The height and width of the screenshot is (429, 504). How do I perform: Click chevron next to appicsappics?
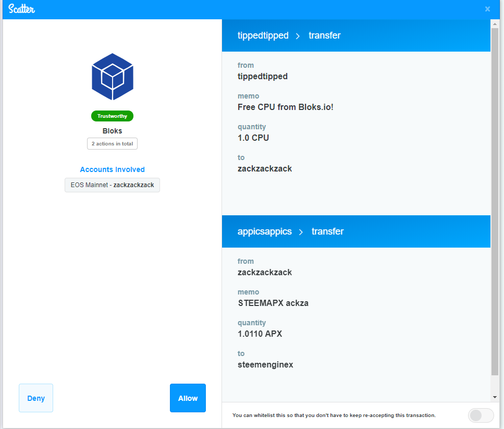click(301, 232)
